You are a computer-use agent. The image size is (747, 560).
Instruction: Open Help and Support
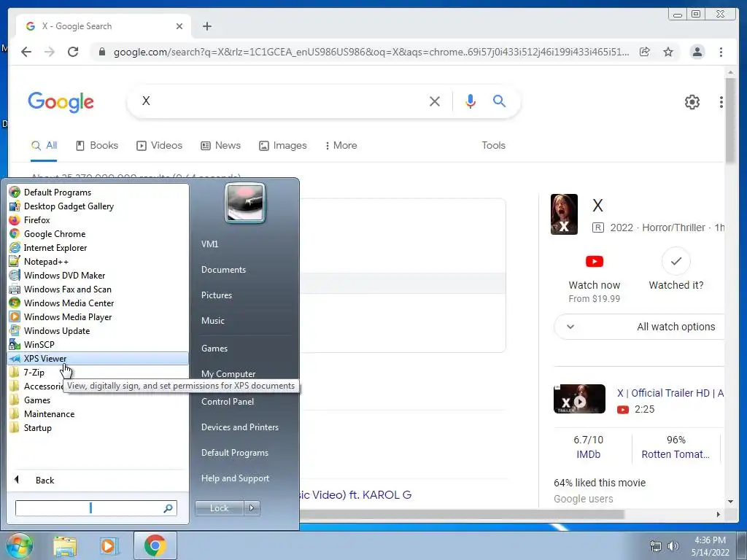pyautogui.click(x=235, y=478)
